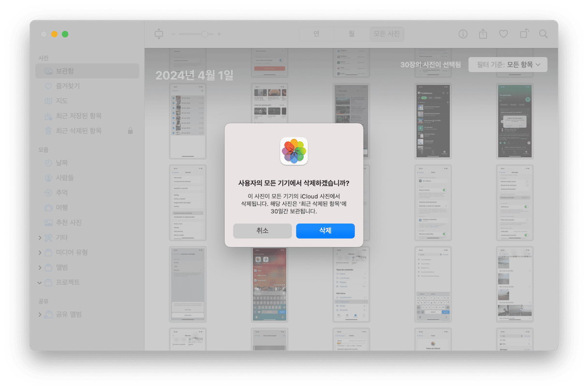
Task: Click the info icon in toolbar
Action: coord(463,34)
